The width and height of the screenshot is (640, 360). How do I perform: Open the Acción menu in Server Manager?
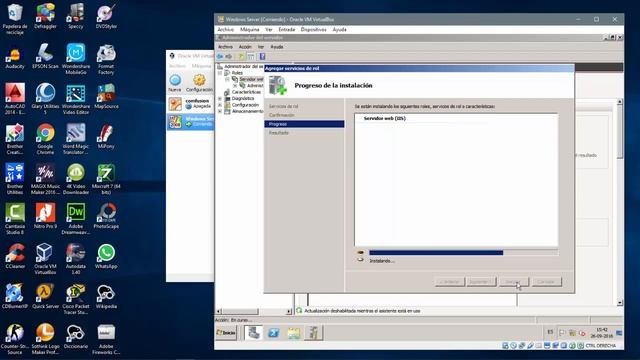tap(245, 47)
